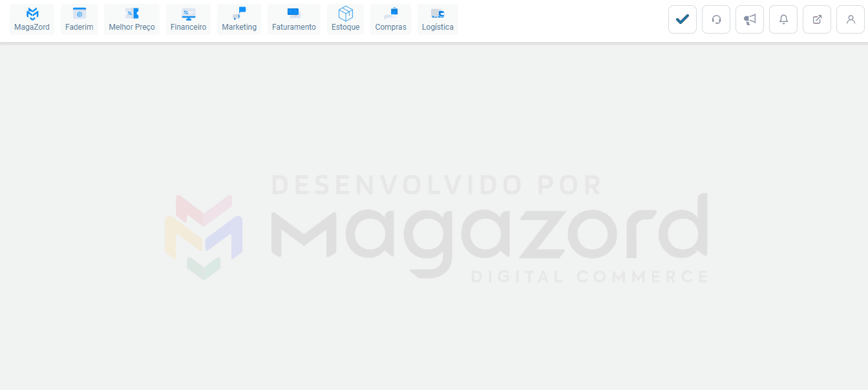Open the user profile icon
868x390 pixels.
point(851,19)
